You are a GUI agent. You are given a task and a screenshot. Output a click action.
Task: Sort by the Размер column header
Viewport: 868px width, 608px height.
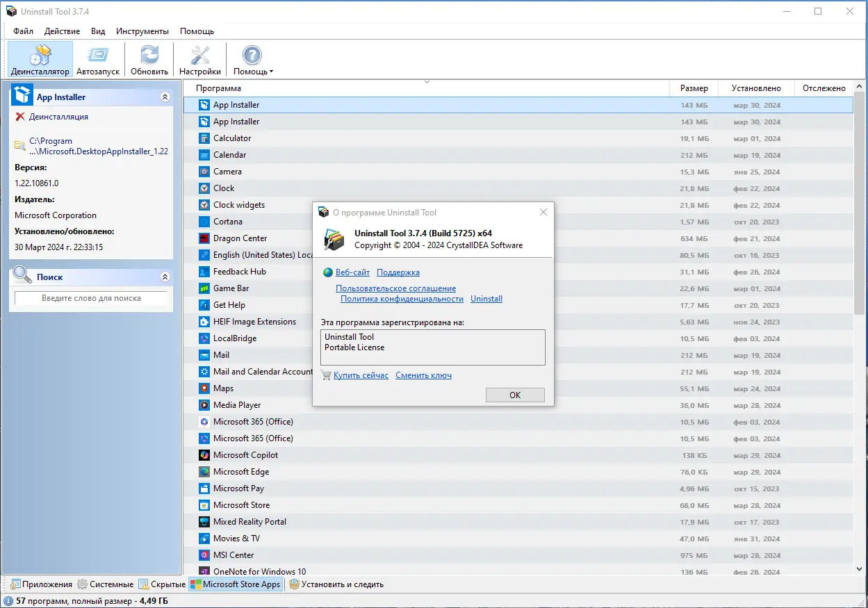(694, 88)
